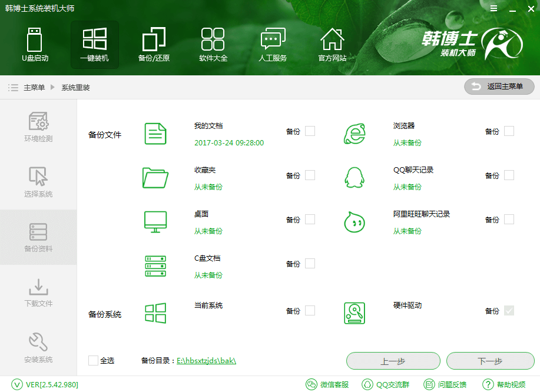This screenshot has height=392, width=540.
Task: Click the 桌面 monitor icon
Action: [155, 222]
